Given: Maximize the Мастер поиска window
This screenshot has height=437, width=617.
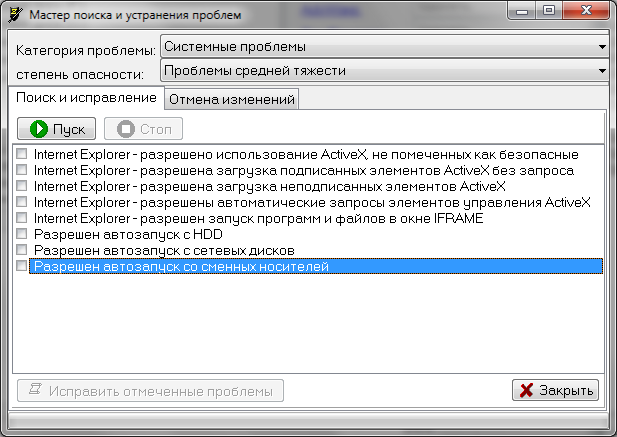Looking at the screenshot, I should click(549, 11).
